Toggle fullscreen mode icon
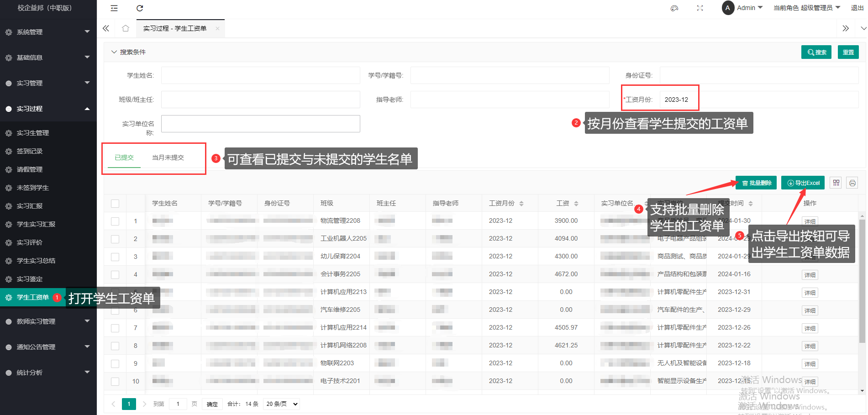 700,8
